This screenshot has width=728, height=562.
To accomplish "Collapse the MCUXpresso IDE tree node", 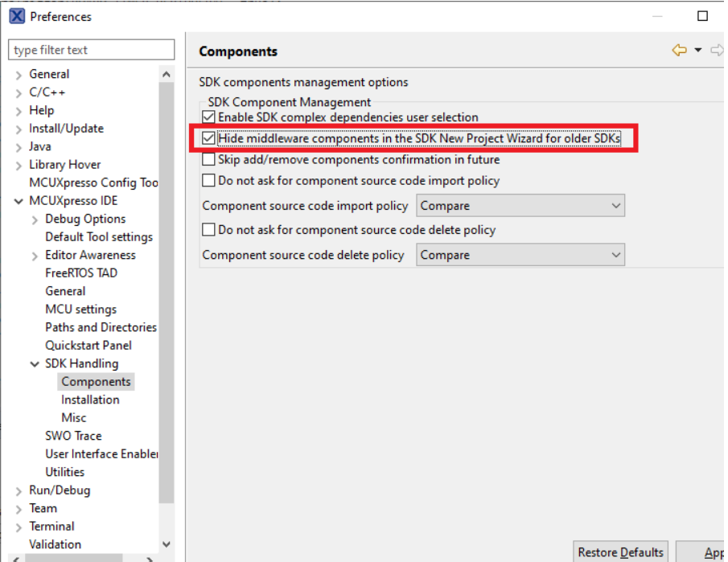I will pyautogui.click(x=19, y=201).
